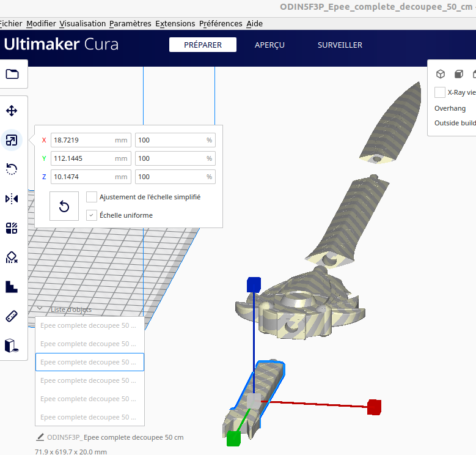Switch to the SURVEILLER stage
476x455 pixels.
[x=340, y=45]
